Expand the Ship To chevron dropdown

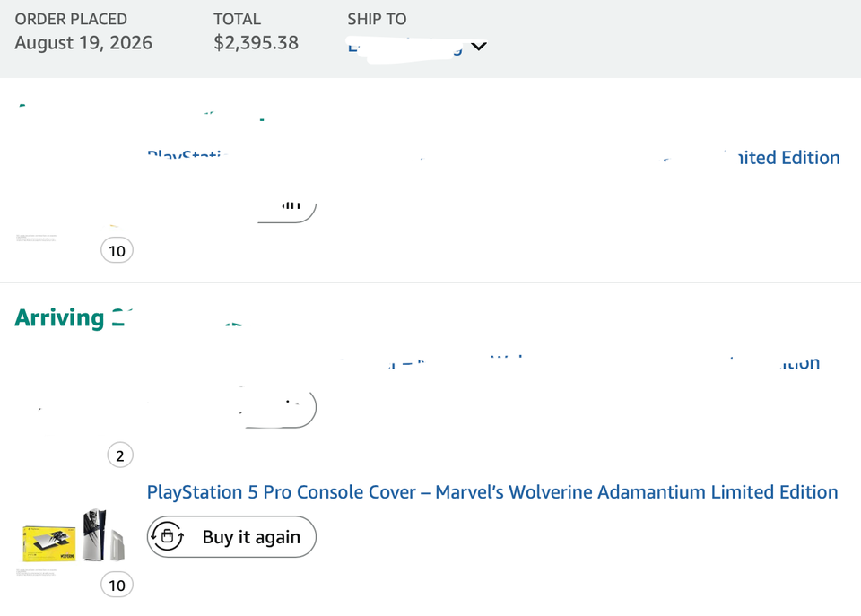pos(479,46)
